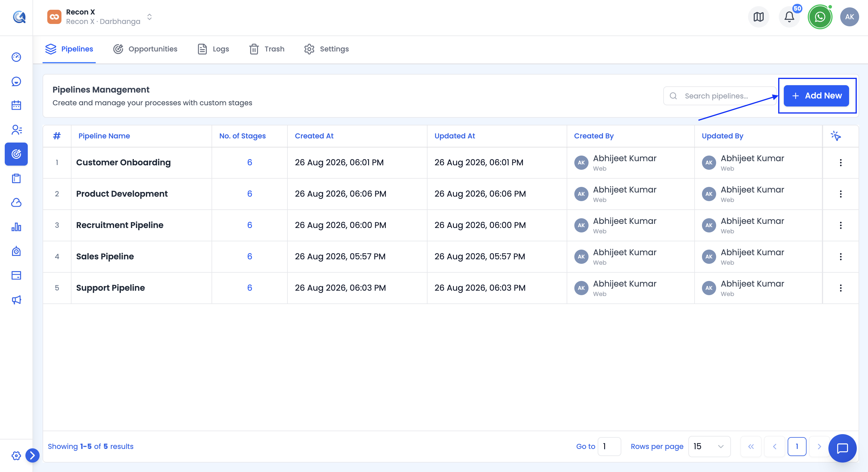Switch to the Trash tab
Screen dimensions: 868x472
(267, 49)
